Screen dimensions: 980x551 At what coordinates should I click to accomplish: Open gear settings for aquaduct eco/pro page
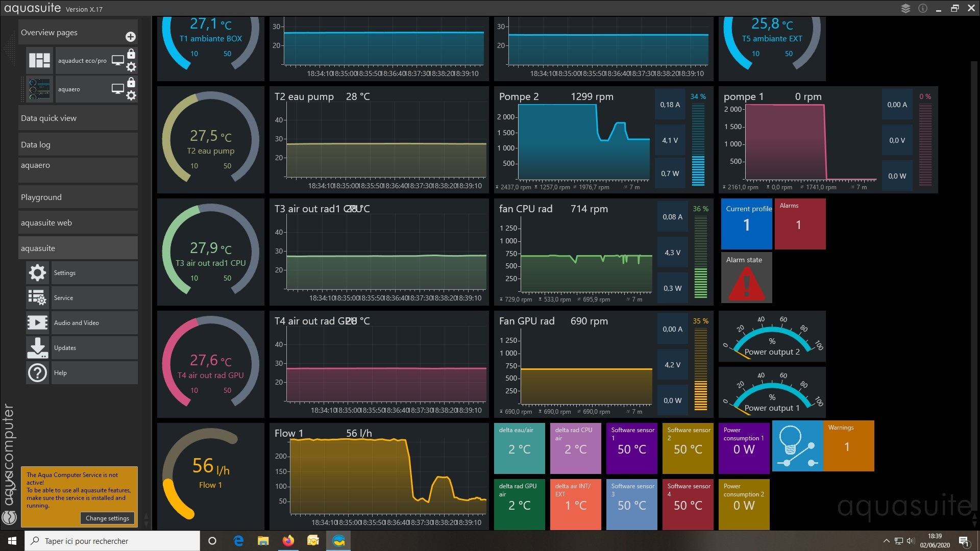131,67
